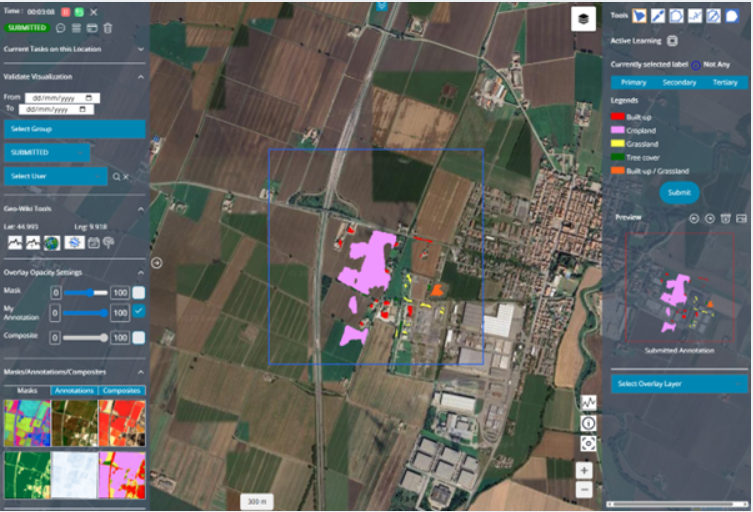Switch to the Annotations tab
This screenshot has width=753, height=512.
[x=73, y=390]
